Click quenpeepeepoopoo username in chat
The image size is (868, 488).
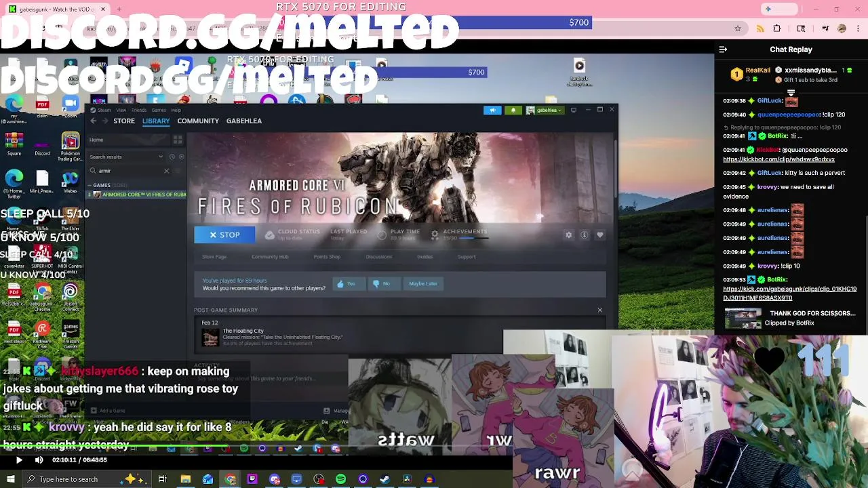pyautogui.click(x=789, y=115)
